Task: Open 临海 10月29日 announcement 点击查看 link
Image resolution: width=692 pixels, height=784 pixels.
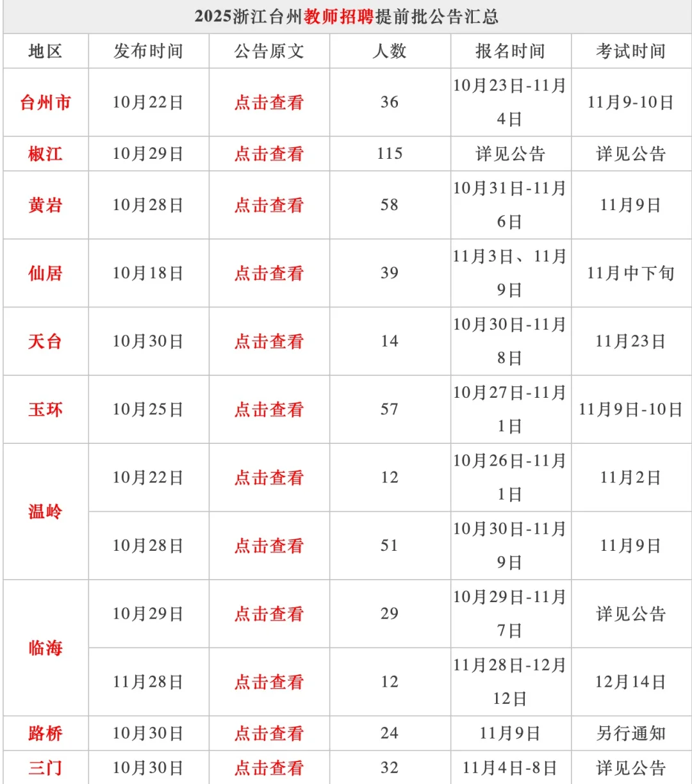Action: [269, 614]
